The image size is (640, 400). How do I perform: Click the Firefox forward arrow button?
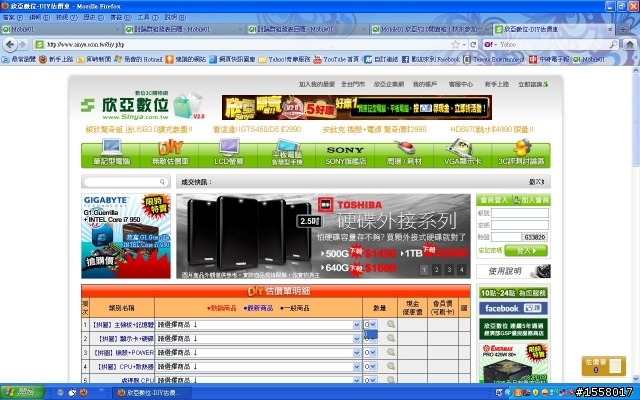pyautogui.click(x=22, y=44)
